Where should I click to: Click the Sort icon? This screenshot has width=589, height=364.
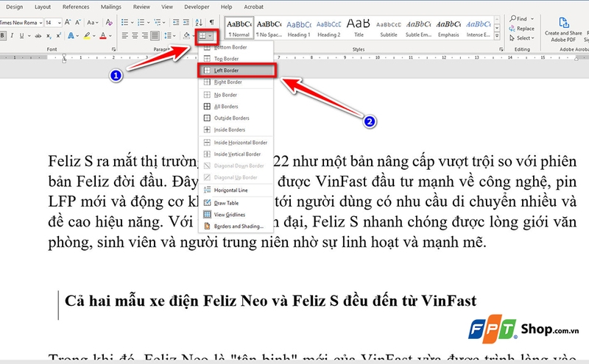click(x=199, y=23)
